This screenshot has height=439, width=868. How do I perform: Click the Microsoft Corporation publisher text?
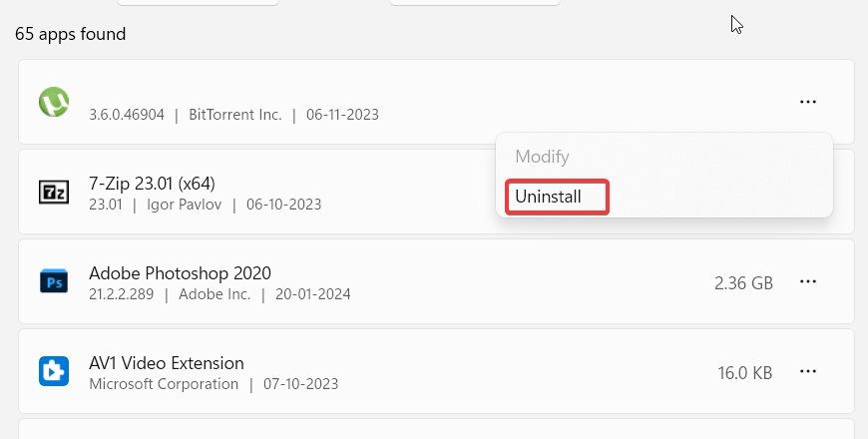coord(164,384)
